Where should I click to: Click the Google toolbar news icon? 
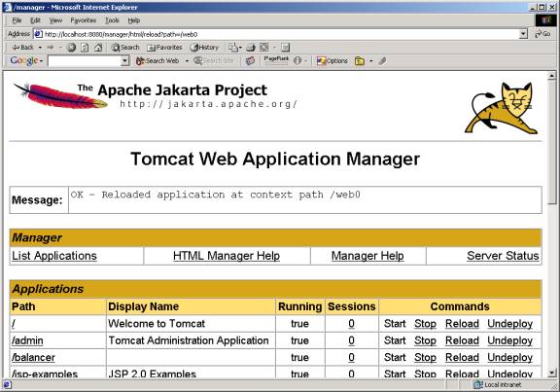click(x=251, y=60)
